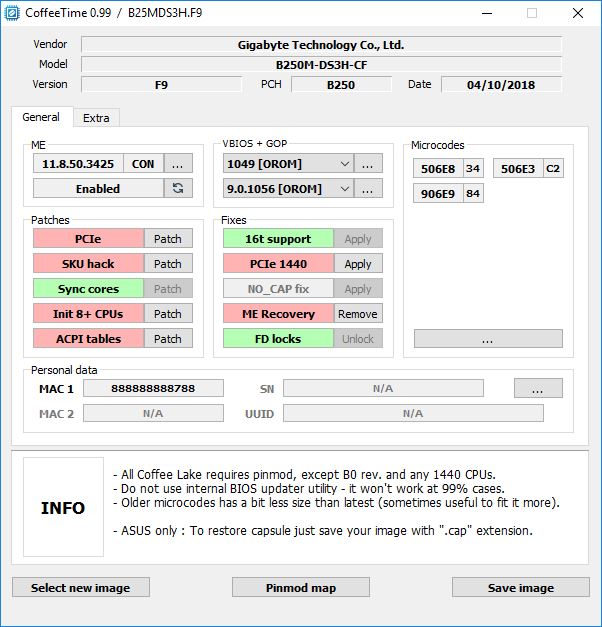Click ME version 11.8.50.3425
602x627 pixels.
point(78,164)
